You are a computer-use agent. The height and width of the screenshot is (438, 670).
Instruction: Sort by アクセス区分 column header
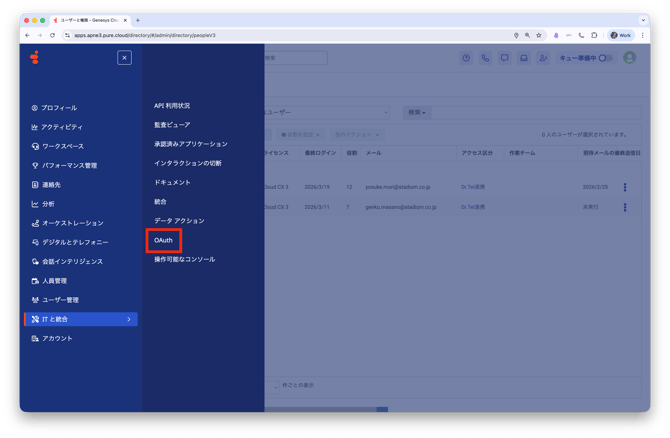[477, 153]
